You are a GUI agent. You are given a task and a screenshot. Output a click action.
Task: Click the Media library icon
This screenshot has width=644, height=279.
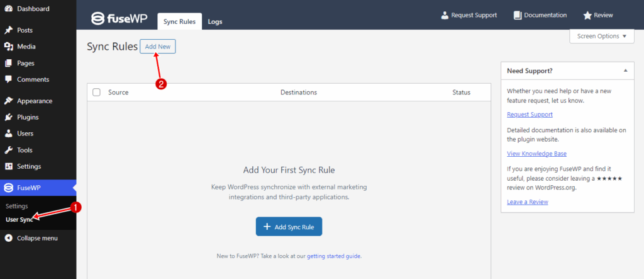tap(8, 47)
